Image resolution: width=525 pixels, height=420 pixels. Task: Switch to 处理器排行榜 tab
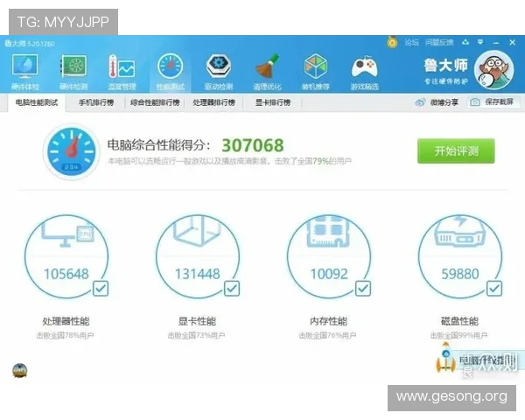214,102
